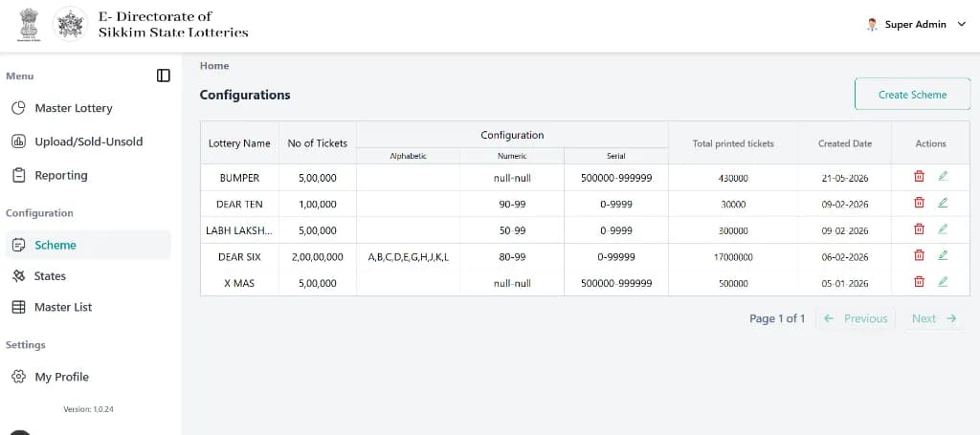Click the Lottery Name column header
Screen dimensions: 980x435
pos(239,143)
